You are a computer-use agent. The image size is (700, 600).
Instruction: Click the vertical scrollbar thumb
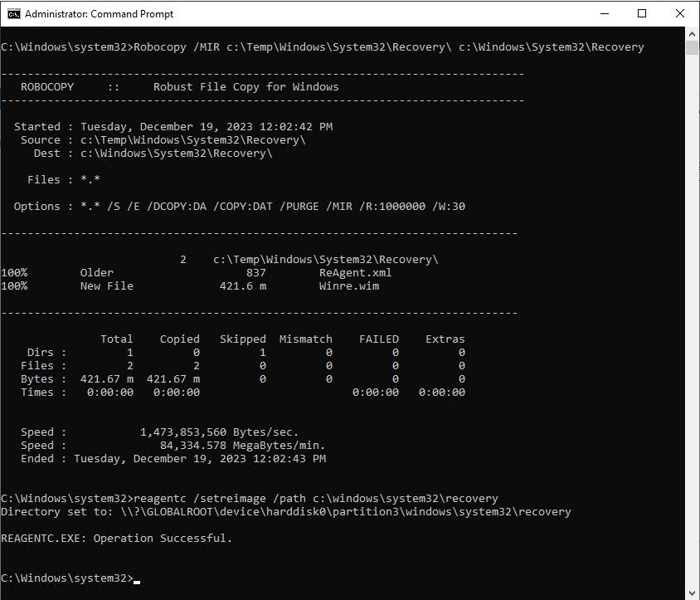692,47
